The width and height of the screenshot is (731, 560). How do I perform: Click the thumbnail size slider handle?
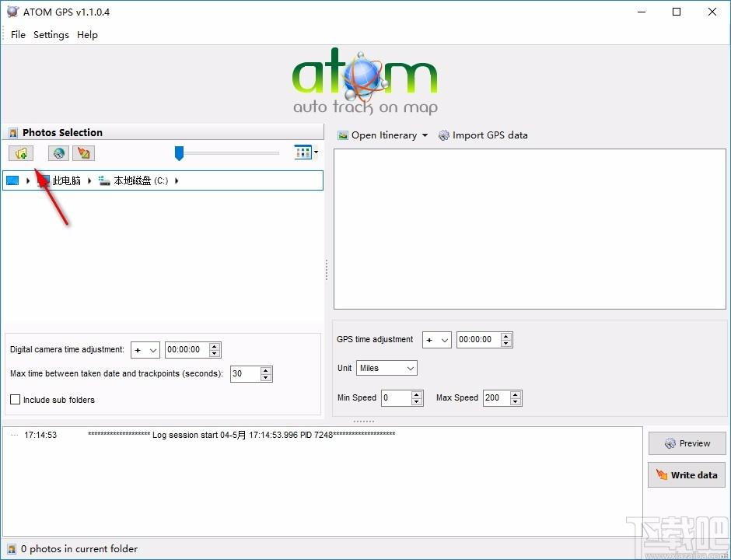coord(179,153)
